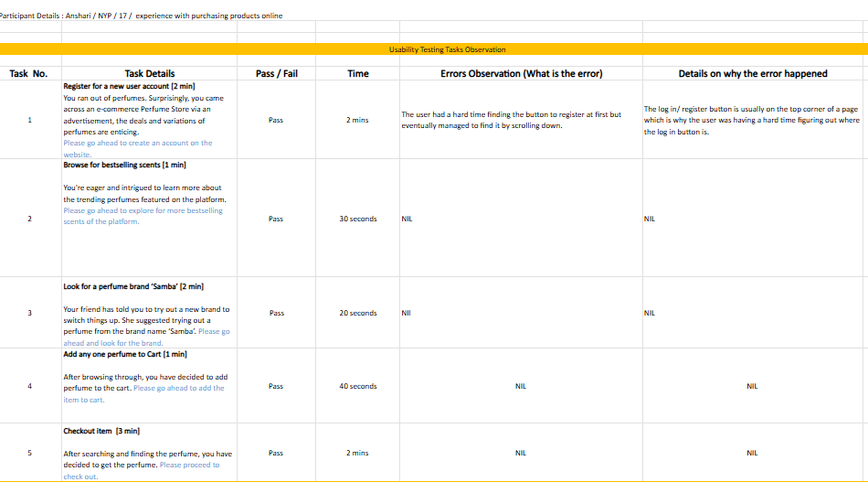
Task: Click the Participant Details cell at top
Action: [x=142, y=16]
